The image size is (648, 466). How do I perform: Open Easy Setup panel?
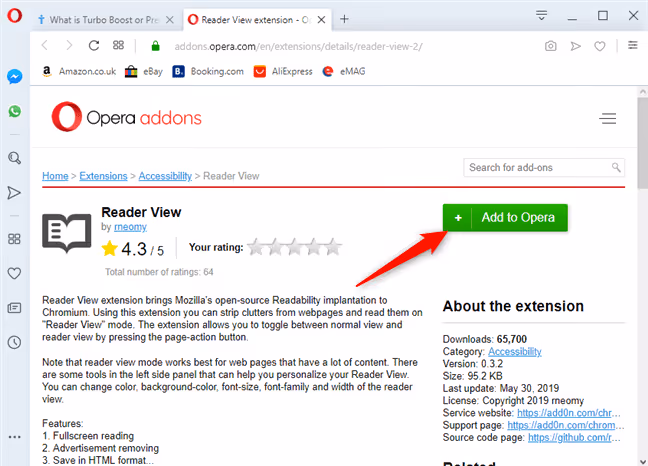tap(633, 45)
